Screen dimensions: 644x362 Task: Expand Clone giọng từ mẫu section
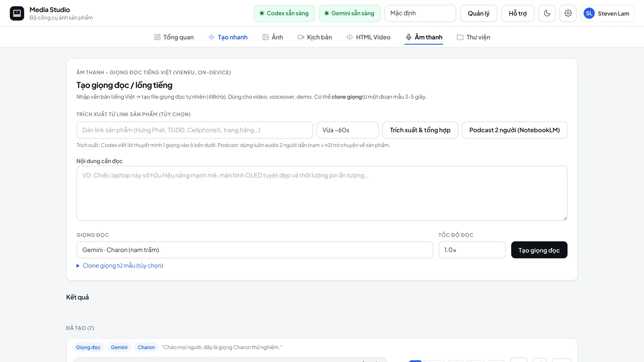click(120, 266)
